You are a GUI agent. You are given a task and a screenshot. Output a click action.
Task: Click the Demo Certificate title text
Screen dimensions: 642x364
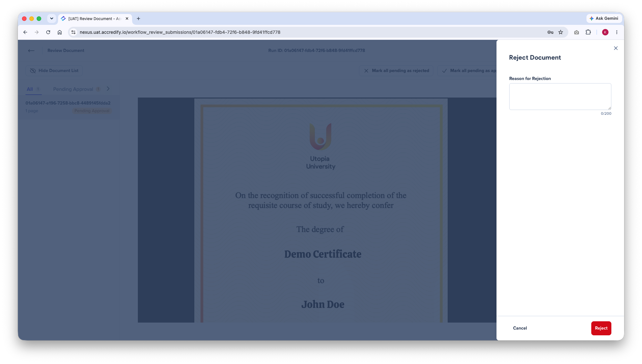coord(323,254)
